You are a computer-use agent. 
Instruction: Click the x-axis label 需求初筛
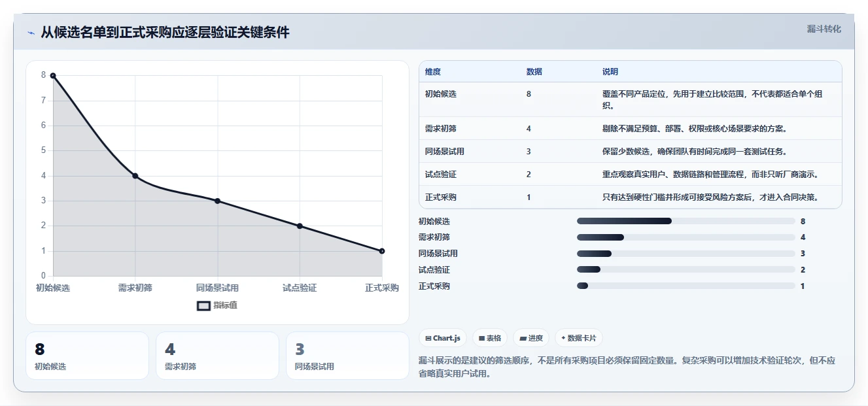click(x=135, y=288)
